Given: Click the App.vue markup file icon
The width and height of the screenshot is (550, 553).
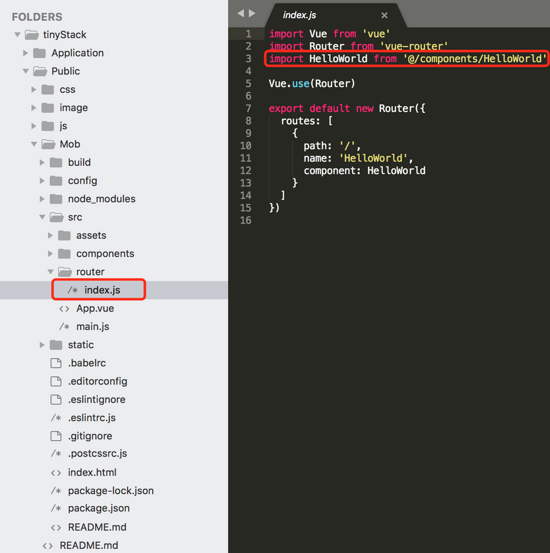Looking at the screenshot, I should 64,309.
